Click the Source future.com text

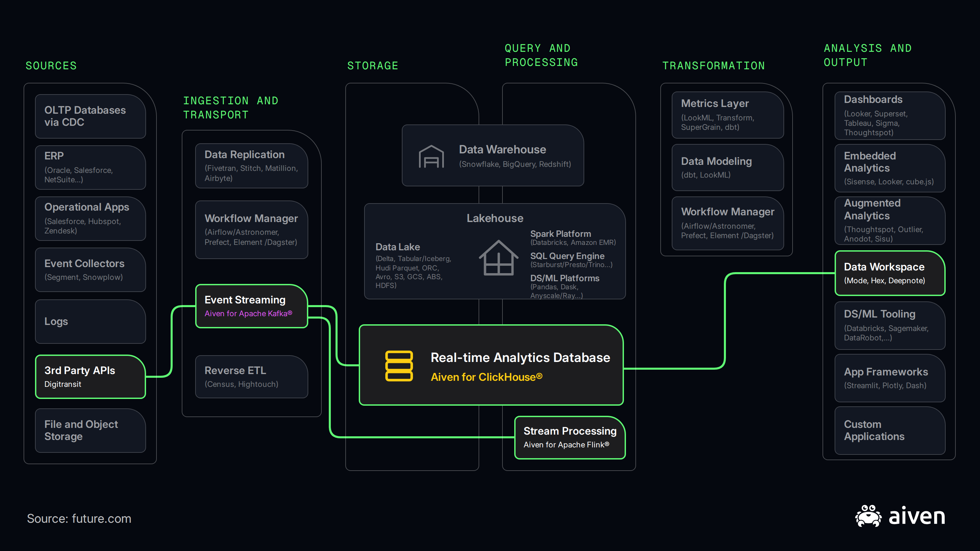pyautogui.click(x=79, y=519)
